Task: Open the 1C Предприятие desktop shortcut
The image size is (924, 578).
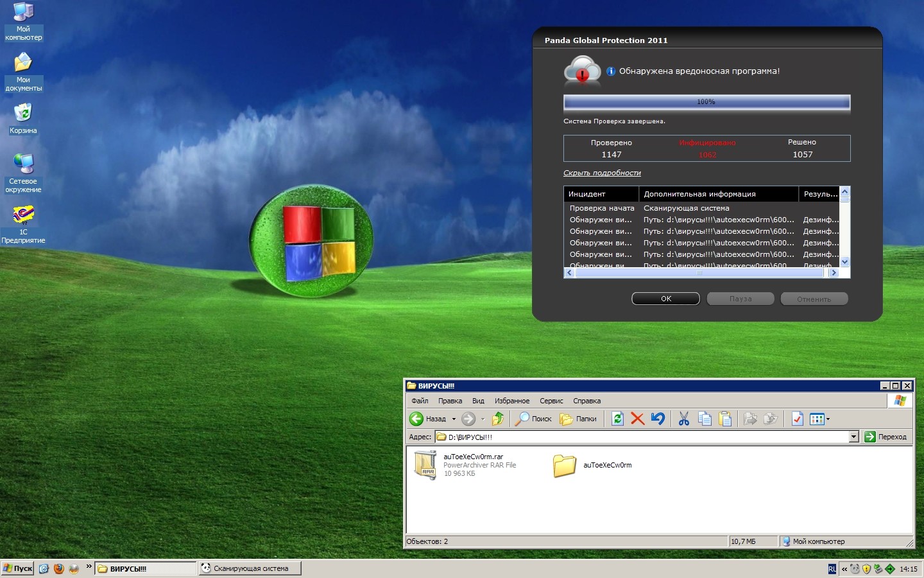Action: tap(23, 215)
